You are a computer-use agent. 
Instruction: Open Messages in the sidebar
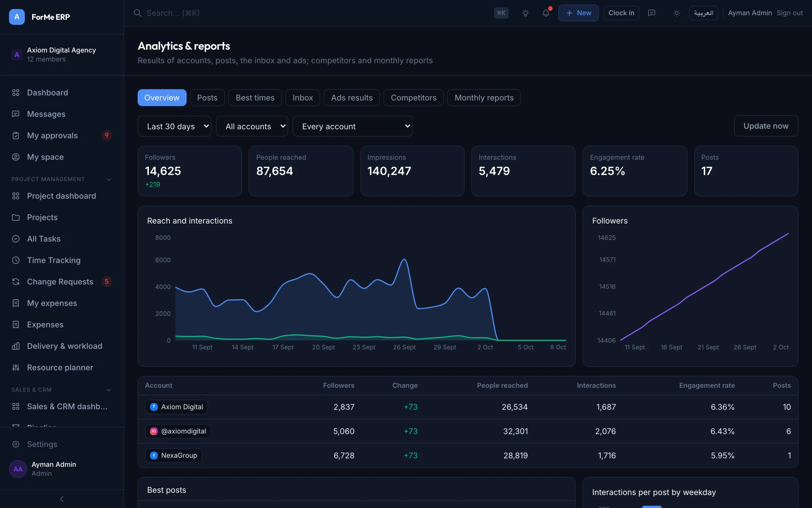62,114
